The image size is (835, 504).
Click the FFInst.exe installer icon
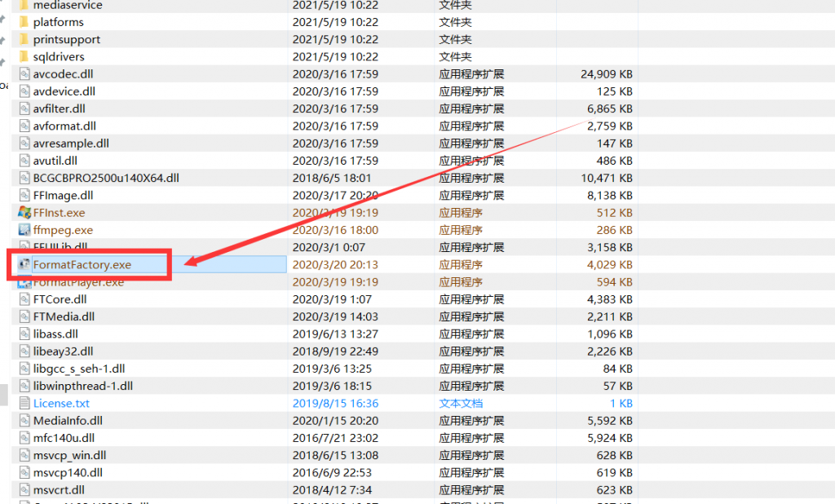pos(24,213)
